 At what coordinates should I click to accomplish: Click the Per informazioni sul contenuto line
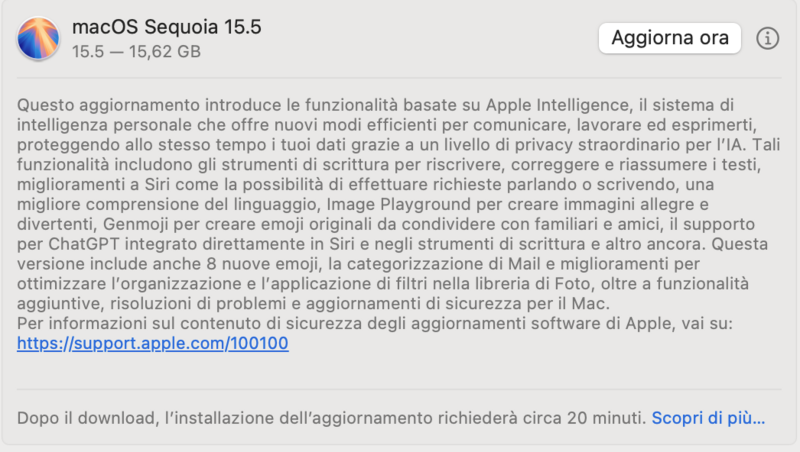(374, 323)
